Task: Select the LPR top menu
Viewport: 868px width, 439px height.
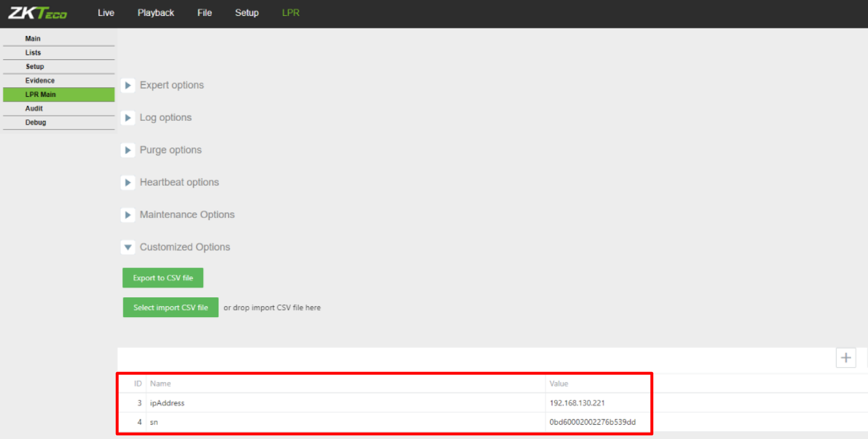Action: point(291,13)
